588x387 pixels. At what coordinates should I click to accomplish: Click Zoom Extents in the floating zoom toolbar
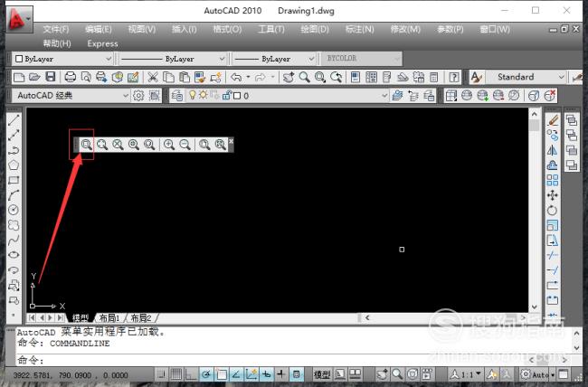[220, 145]
